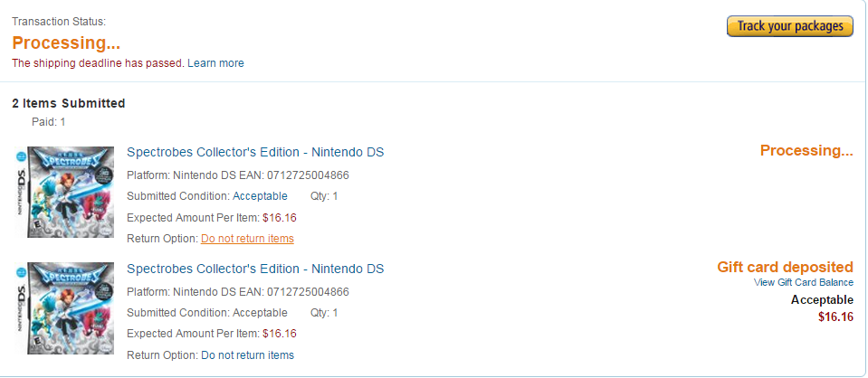The width and height of the screenshot is (868, 378).
Task: Click the Spectrobes cover image of the Processing item
Action: (x=65, y=192)
